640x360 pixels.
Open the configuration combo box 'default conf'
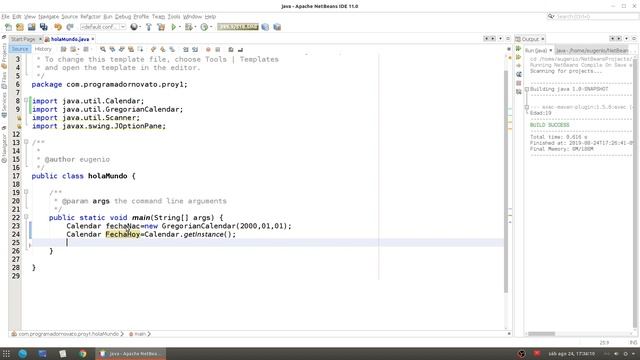click(x=103, y=27)
